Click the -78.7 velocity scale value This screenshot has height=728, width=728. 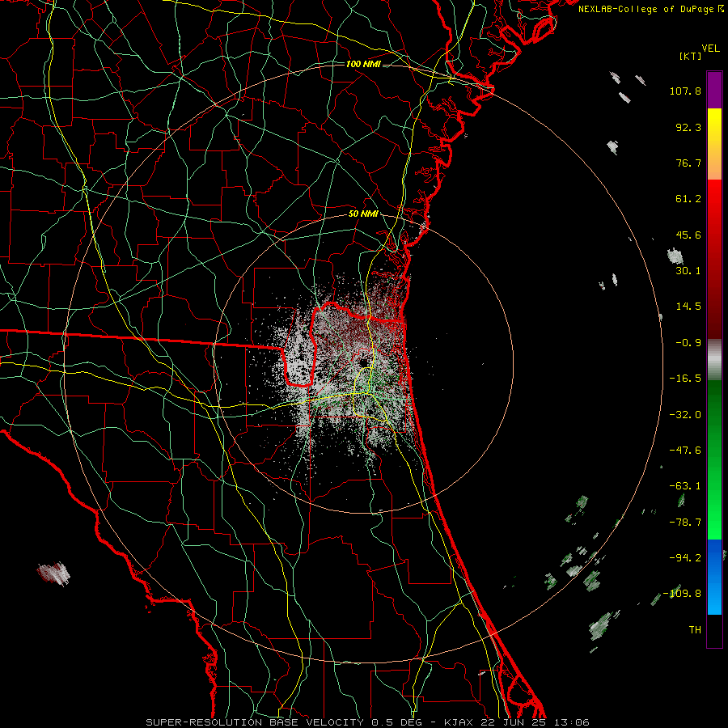tap(685, 523)
